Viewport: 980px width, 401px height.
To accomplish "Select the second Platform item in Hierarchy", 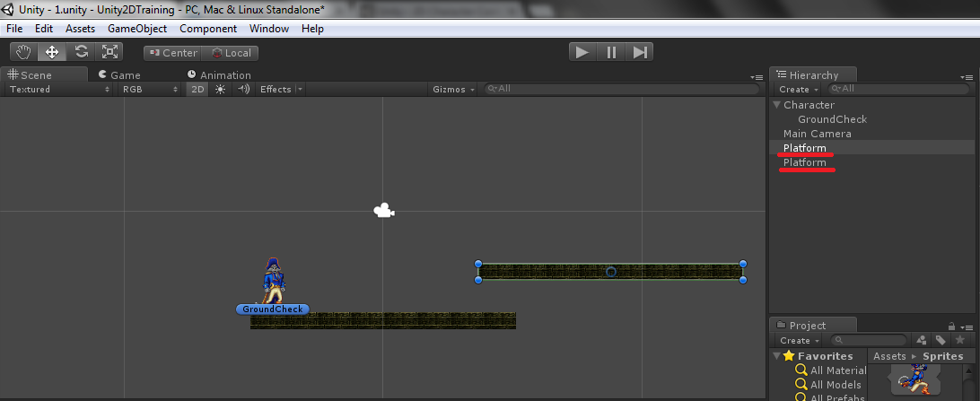I will click(804, 162).
